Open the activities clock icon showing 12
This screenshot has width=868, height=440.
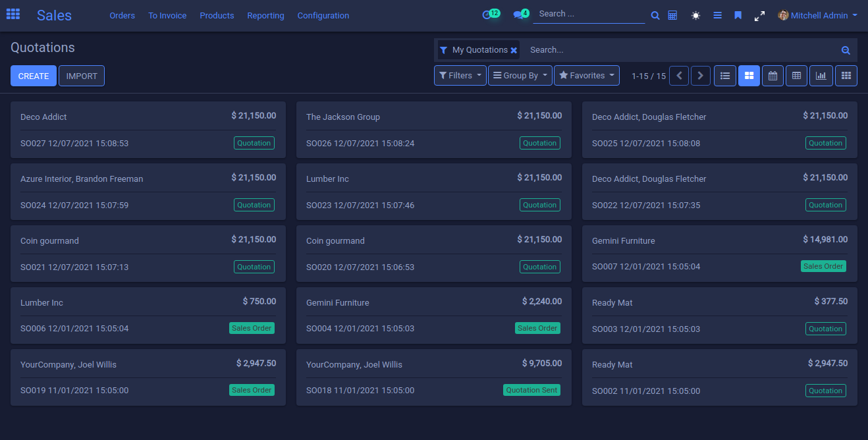[487, 14]
